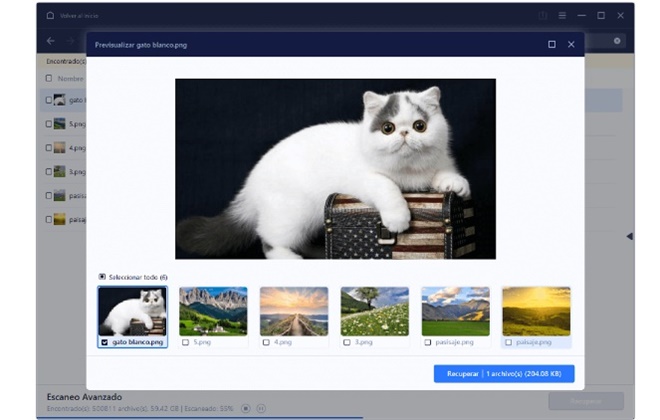
Task: Maximize the preview dialog window
Action: (x=551, y=44)
